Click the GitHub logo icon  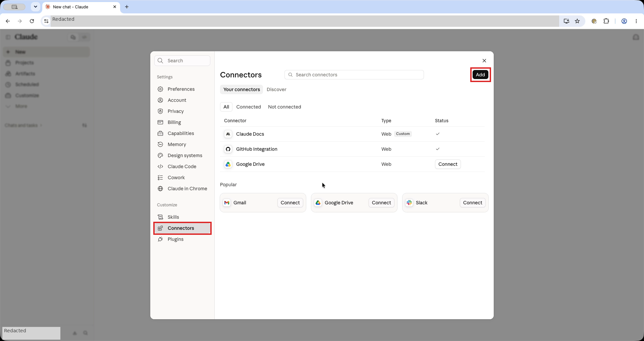(228, 149)
